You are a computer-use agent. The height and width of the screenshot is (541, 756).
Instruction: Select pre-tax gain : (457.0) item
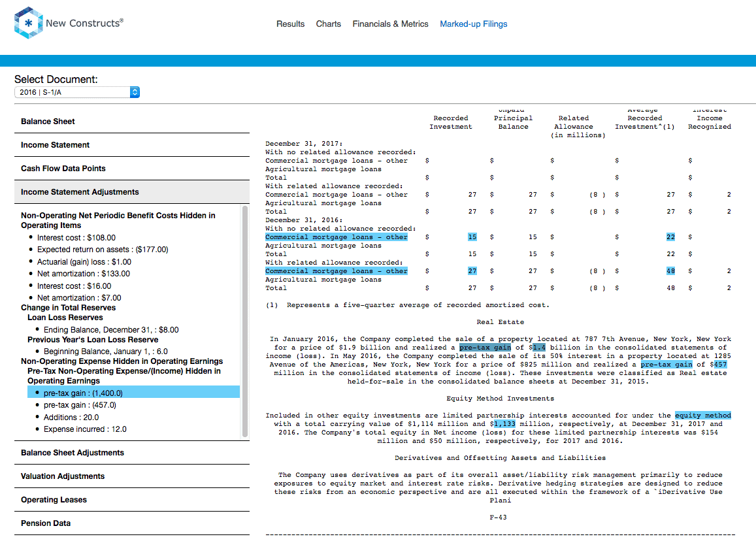click(80, 405)
